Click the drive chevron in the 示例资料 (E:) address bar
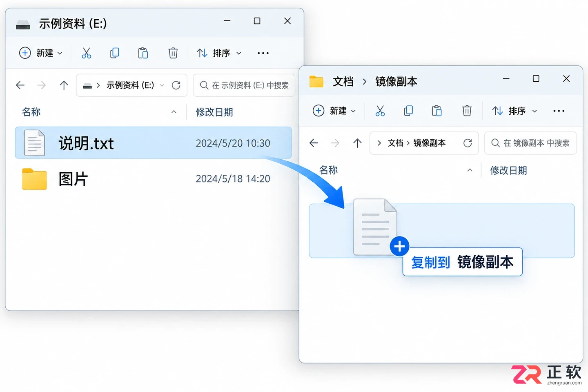 98,85
